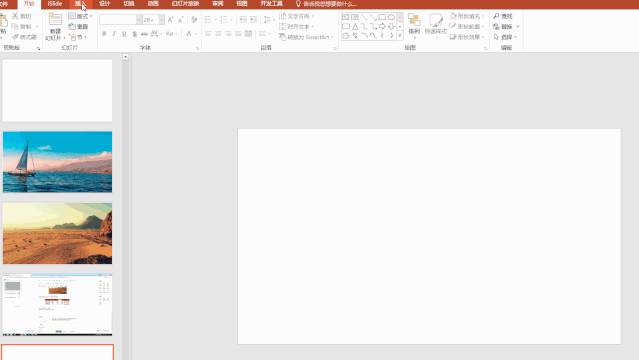Clear all formatting eraser icon

(194, 20)
